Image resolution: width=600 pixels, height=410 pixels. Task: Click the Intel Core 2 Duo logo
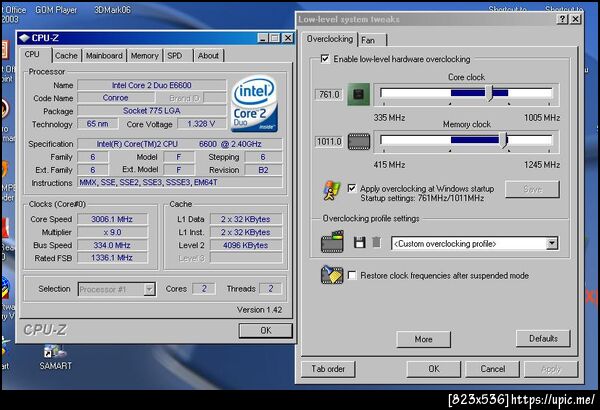click(254, 103)
